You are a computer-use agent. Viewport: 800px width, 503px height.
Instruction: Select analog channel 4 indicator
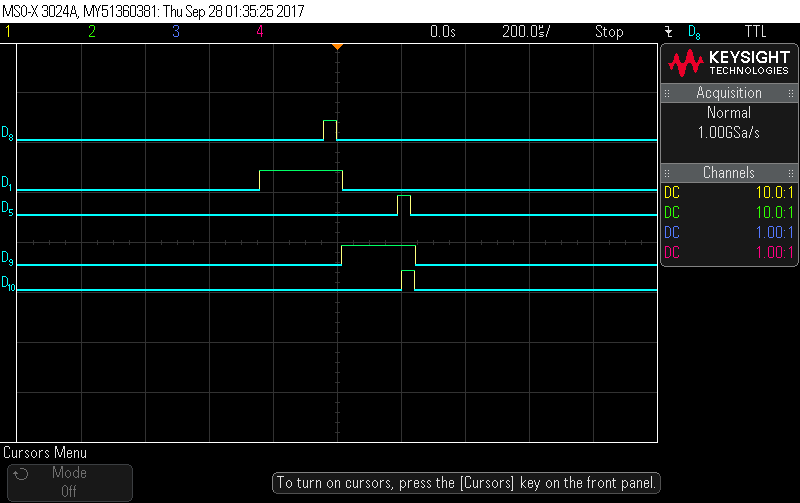(260, 32)
